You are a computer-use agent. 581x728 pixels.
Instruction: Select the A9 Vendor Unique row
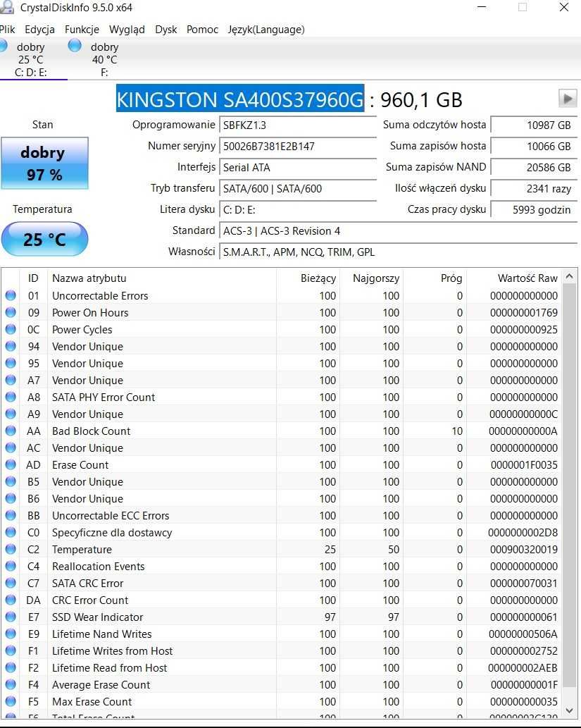tap(281, 414)
